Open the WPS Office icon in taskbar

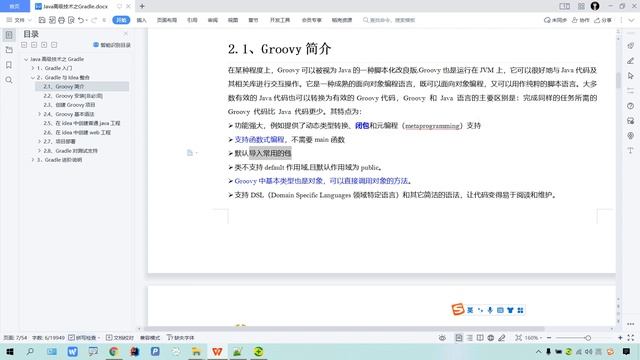[x=217, y=351]
